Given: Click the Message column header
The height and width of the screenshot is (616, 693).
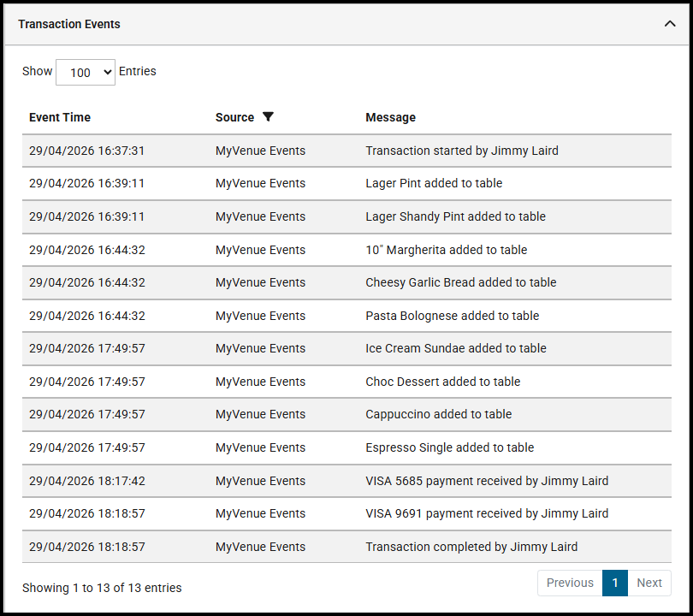Looking at the screenshot, I should 390,117.
